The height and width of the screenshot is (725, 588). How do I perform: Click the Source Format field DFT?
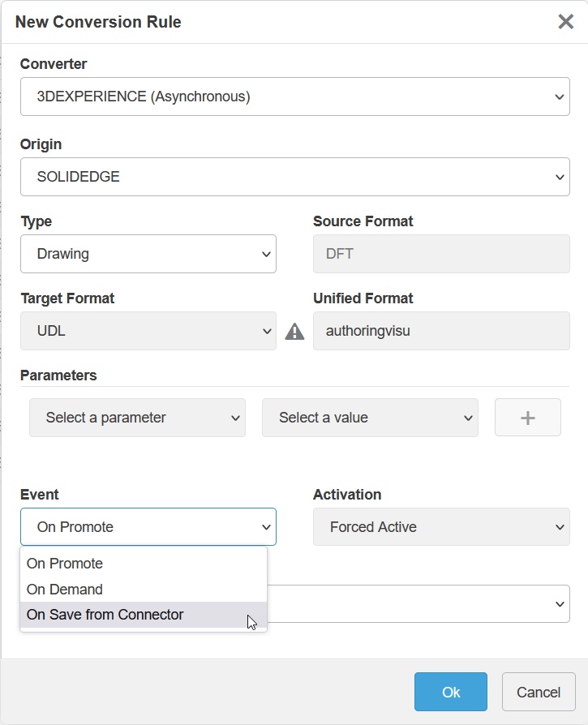pyautogui.click(x=441, y=254)
